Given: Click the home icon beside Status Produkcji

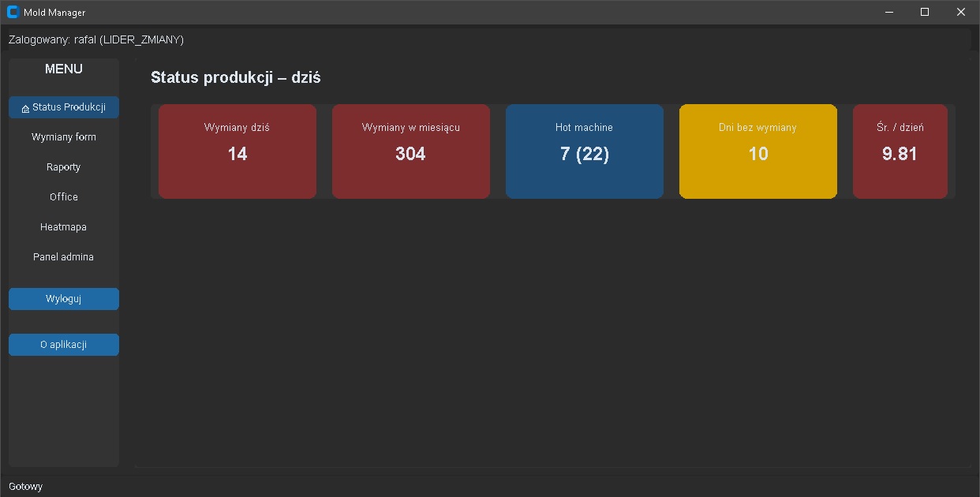Looking at the screenshot, I should 26,108.
